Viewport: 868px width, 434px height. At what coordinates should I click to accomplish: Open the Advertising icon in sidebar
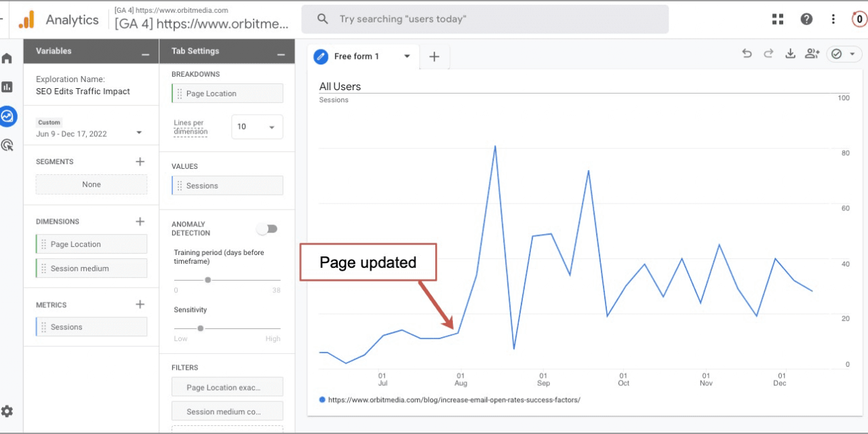[7, 144]
